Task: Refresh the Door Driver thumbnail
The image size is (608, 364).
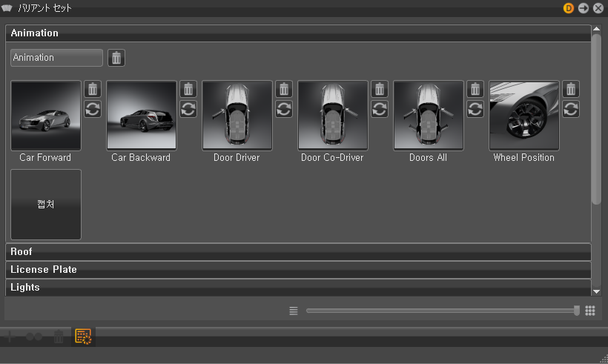Action: (284, 109)
